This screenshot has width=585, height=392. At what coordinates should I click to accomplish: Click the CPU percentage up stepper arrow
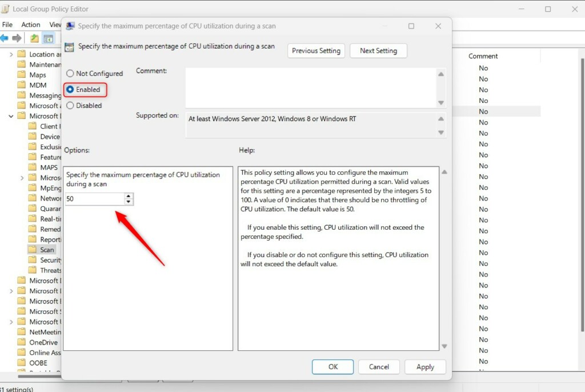click(129, 197)
